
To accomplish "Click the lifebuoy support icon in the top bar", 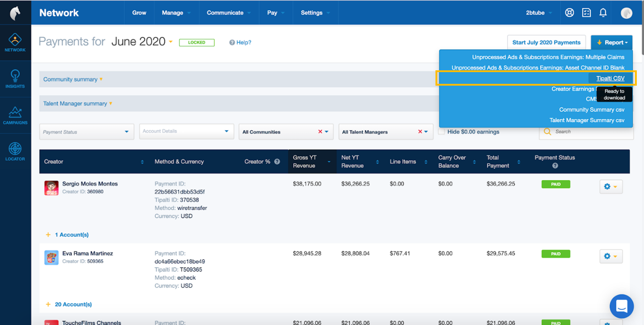I will pyautogui.click(x=569, y=13).
